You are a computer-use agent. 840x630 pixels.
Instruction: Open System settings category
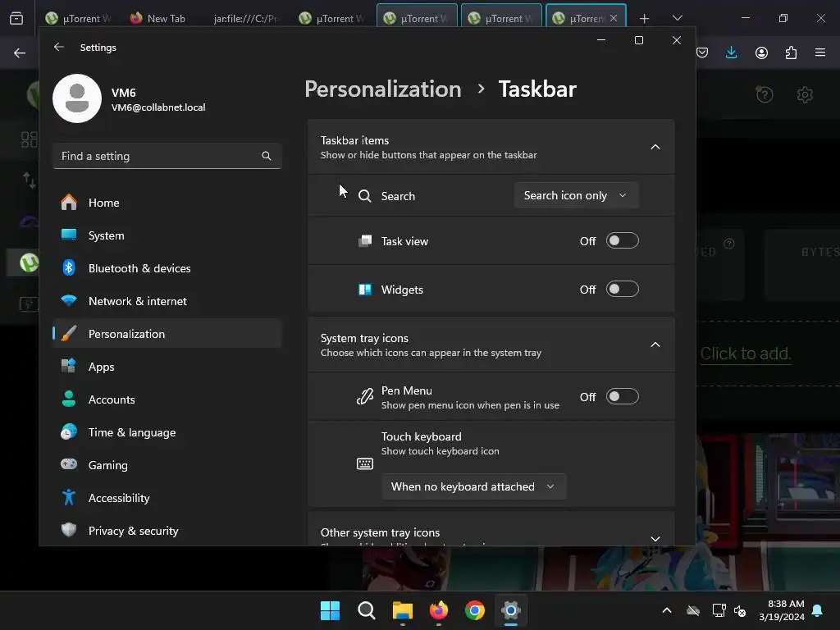click(167, 235)
